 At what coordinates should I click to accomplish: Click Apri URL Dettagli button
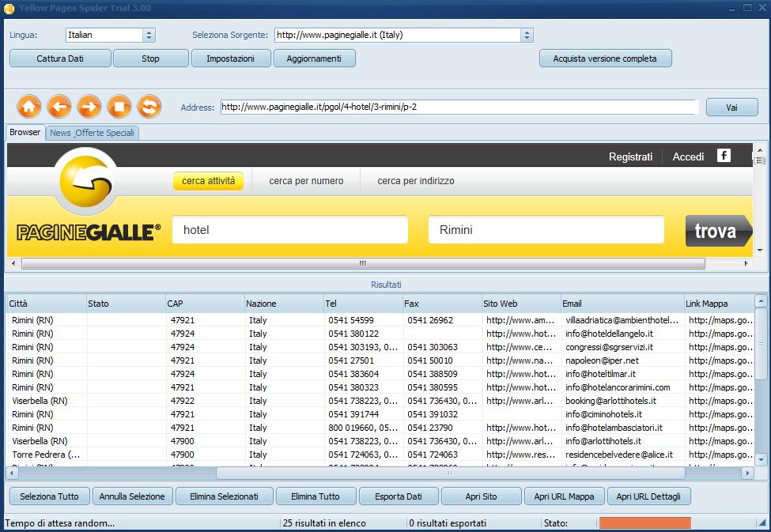click(649, 496)
